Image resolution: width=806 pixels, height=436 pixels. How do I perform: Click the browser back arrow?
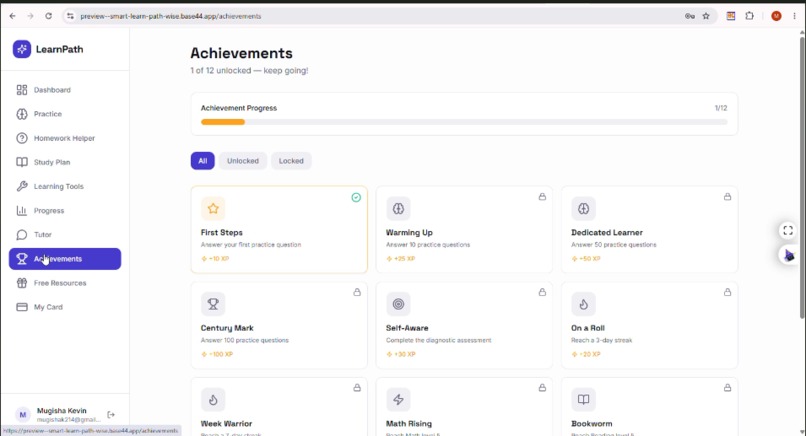click(x=12, y=16)
